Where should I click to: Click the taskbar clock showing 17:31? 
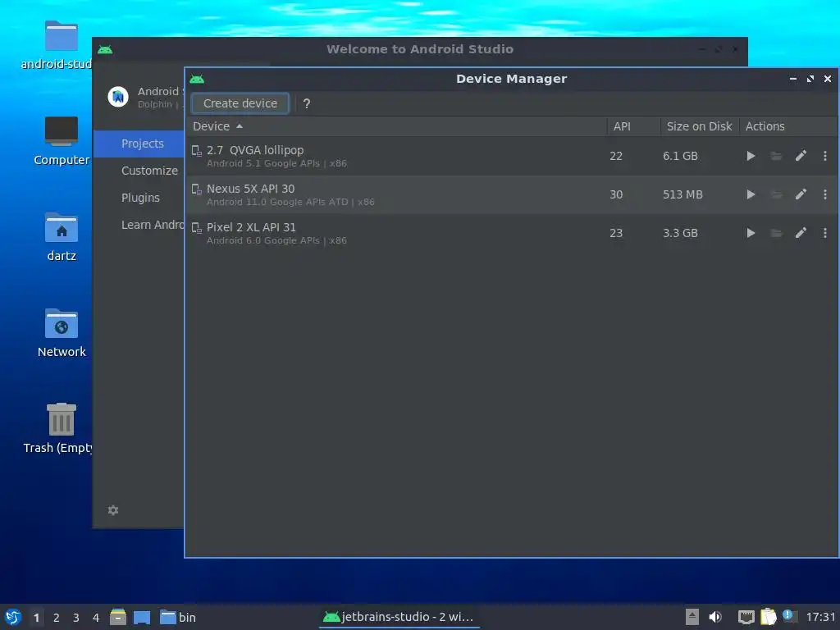(x=820, y=617)
